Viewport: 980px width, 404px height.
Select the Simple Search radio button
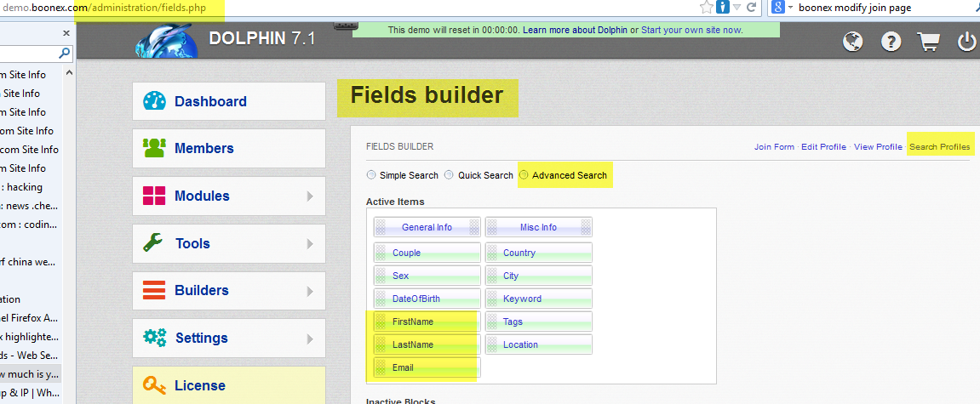point(371,175)
